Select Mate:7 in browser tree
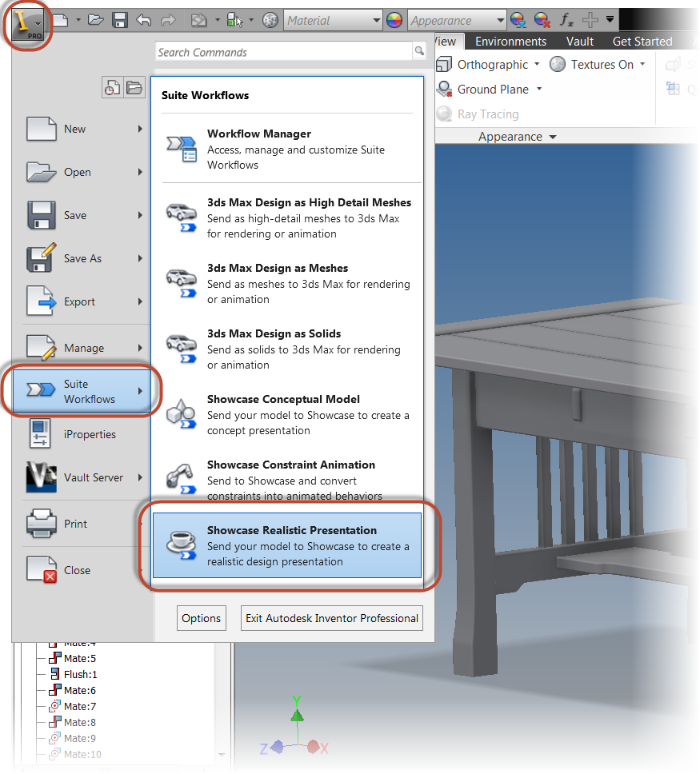700x774 pixels. pyautogui.click(x=79, y=706)
